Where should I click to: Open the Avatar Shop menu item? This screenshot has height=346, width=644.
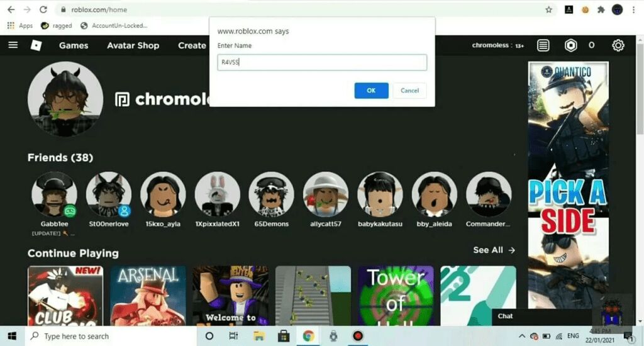133,46
